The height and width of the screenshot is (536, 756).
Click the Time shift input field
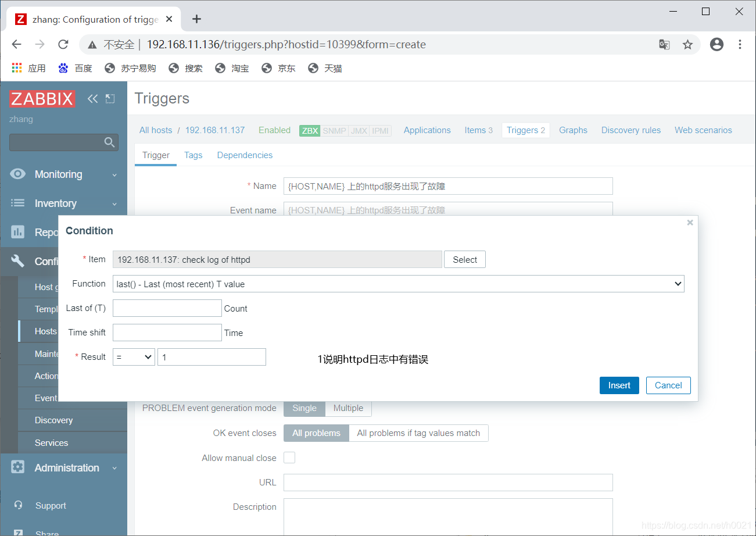click(x=167, y=333)
